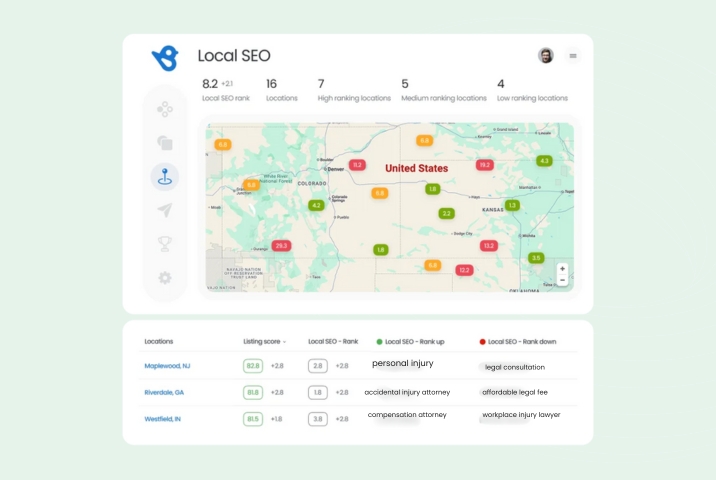Image resolution: width=716 pixels, height=480 pixels.
Task: Click the 4 Low ranking locations stat
Action: tap(532, 90)
